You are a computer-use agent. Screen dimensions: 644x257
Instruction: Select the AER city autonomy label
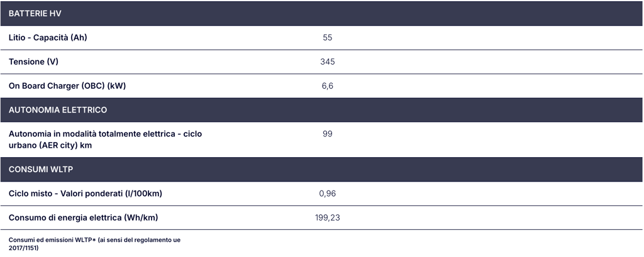(x=105, y=139)
